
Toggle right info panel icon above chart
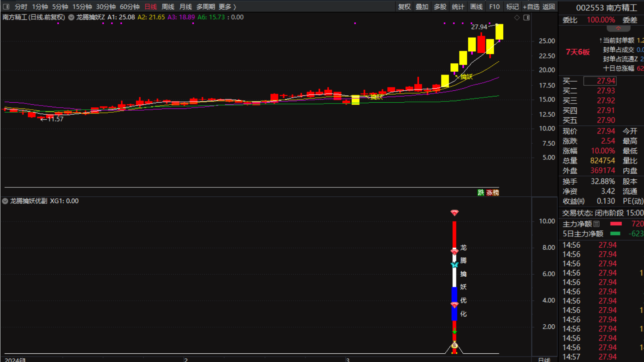526,17
